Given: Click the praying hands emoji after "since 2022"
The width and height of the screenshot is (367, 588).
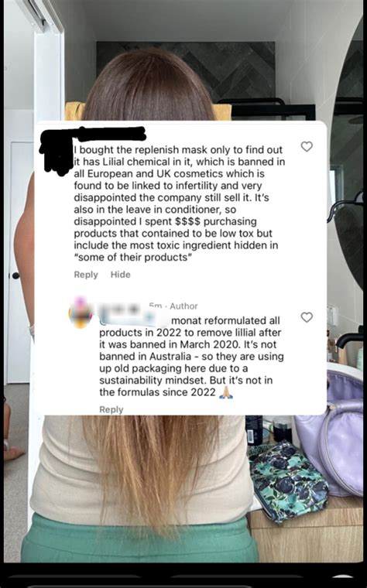Looking at the screenshot, I should pyautogui.click(x=226, y=392).
